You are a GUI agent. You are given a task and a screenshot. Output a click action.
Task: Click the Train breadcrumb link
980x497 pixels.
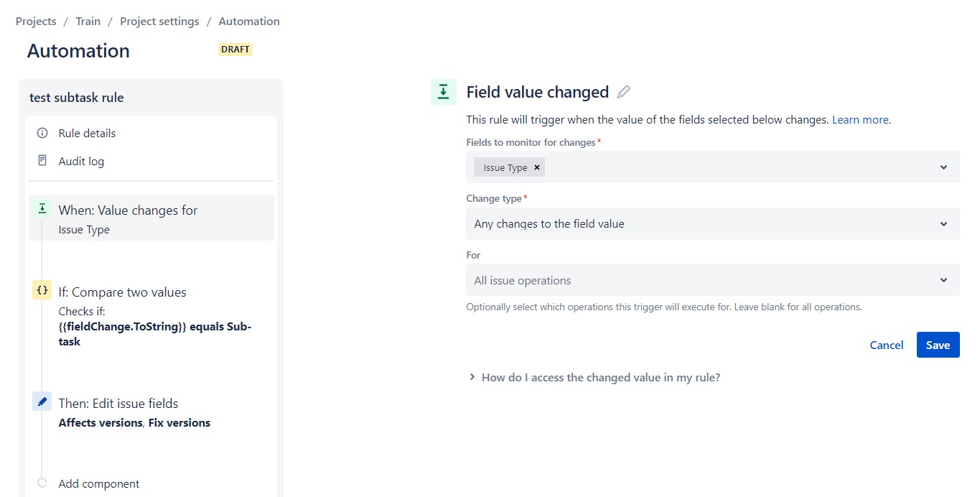tap(88, 21)
